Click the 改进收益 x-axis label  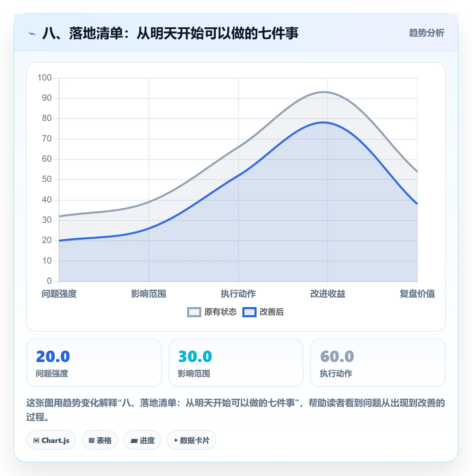coord(328,294)
